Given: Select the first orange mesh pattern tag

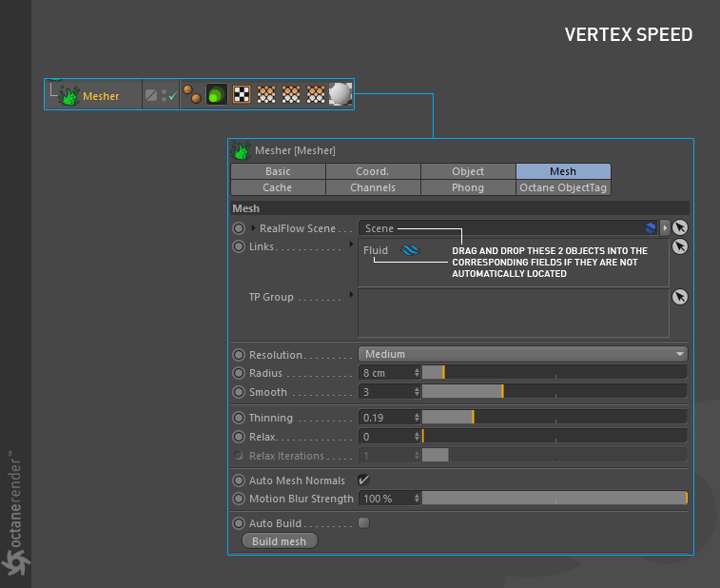Looking at the screenshot, I should point(266,94).
